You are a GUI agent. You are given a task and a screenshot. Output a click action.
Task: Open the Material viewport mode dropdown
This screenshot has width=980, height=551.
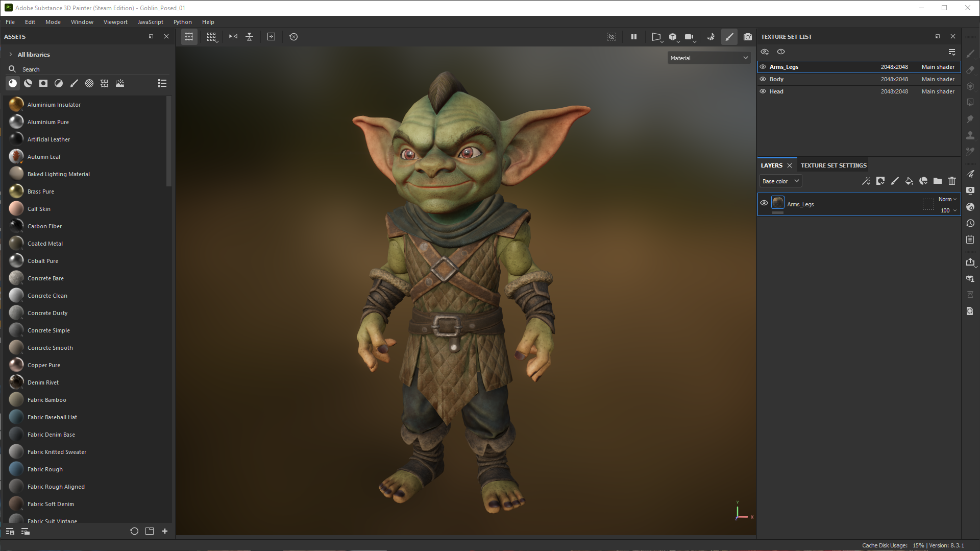pos(708,58)
